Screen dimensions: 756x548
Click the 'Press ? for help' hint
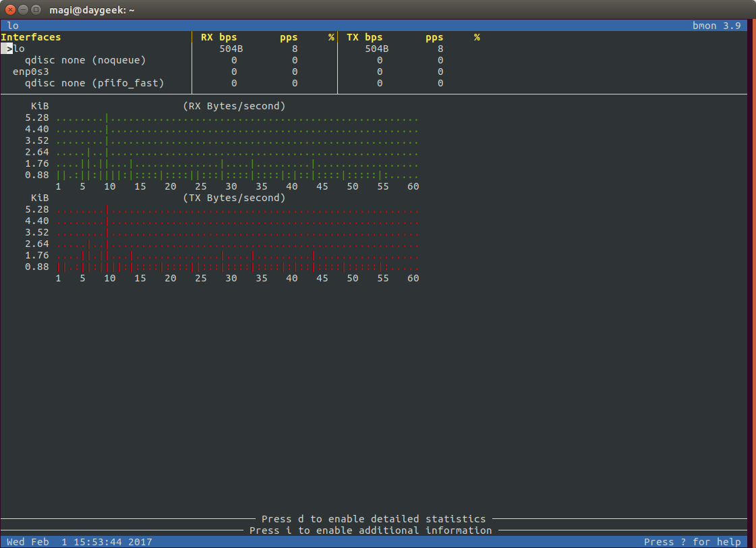coord(693,542)
